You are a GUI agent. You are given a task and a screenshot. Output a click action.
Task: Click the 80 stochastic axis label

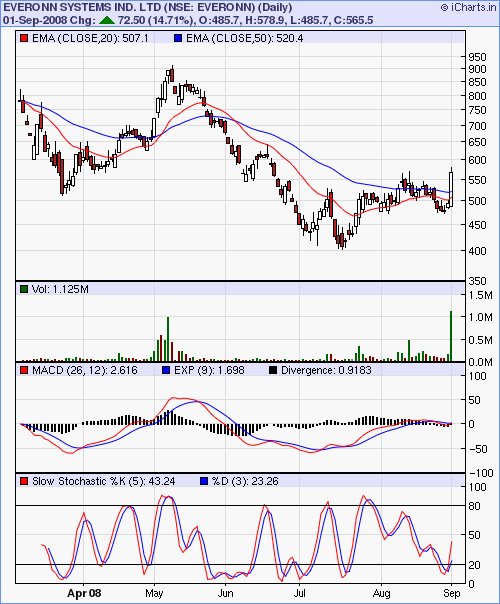[474, 506]
